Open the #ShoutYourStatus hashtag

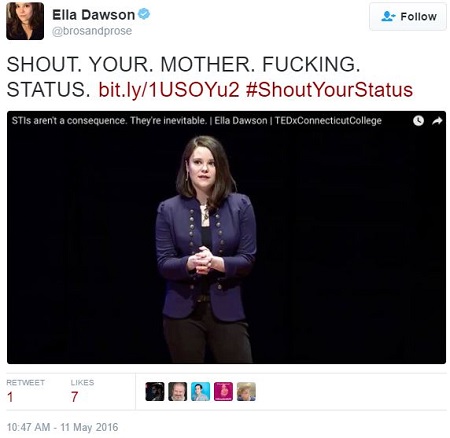click(329, 90)
